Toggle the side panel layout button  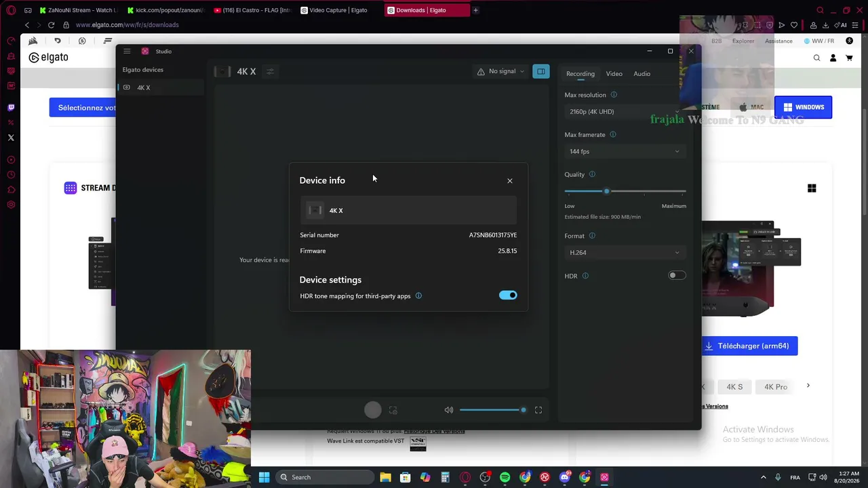coord(541,71)
